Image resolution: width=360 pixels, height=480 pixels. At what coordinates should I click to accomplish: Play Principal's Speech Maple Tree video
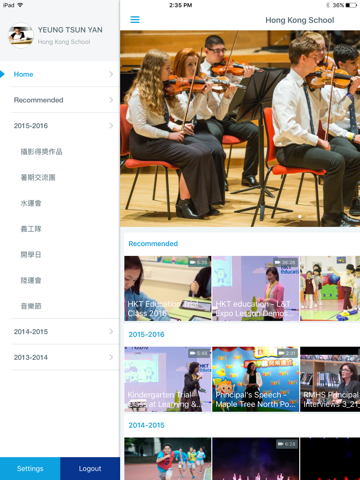click(x=255, y=379)
